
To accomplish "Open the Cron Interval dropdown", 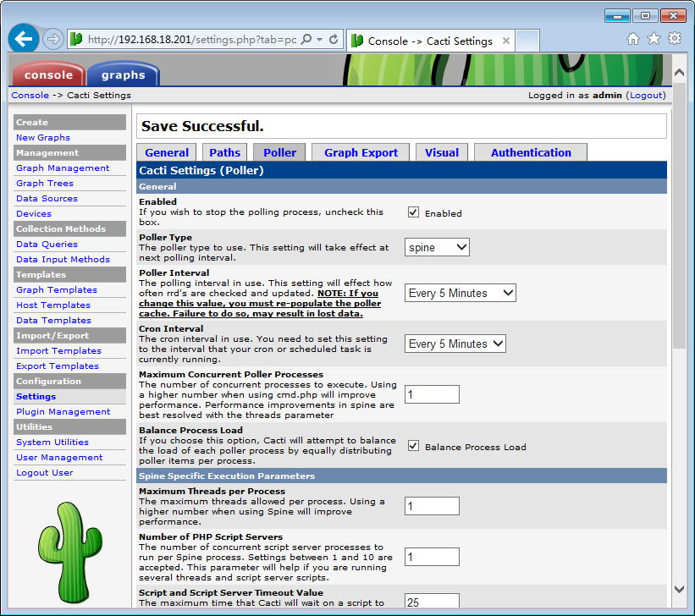I will point(455,344).
